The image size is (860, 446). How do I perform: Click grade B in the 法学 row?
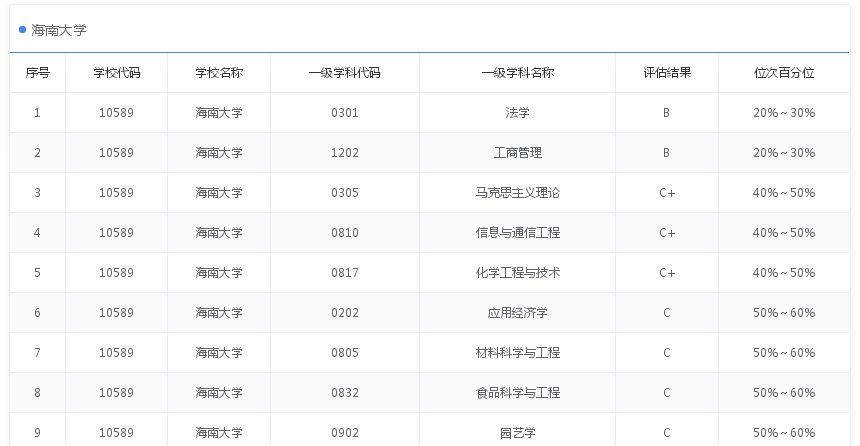click(666, 112)
